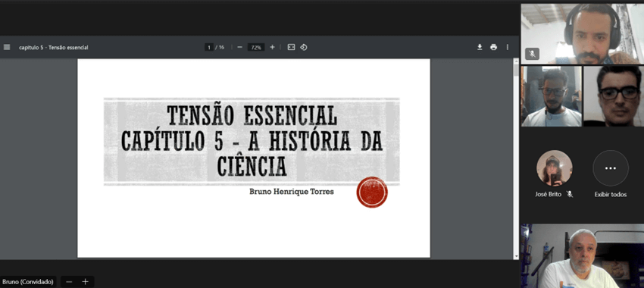Click the PDF vertical scrollbar thumb
Image resolution: width=644 pixels, height=288 pixels.
pos(516,70)
